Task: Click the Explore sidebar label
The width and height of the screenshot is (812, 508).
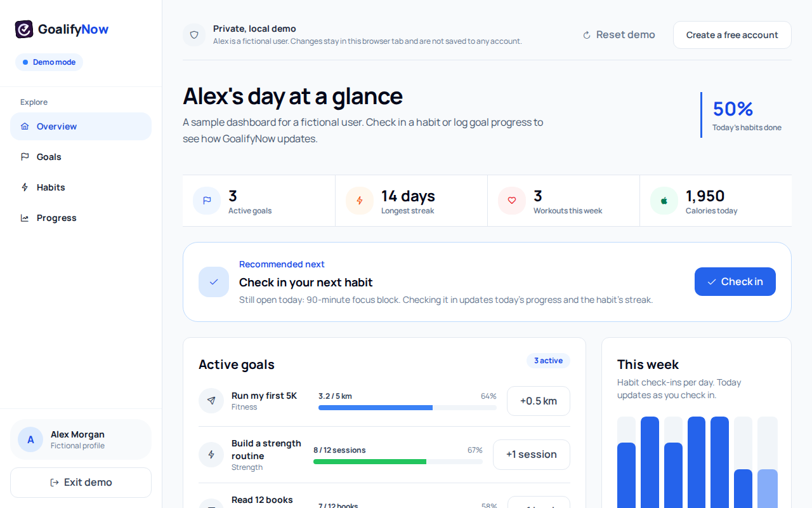Action: (x=34, y=102)
